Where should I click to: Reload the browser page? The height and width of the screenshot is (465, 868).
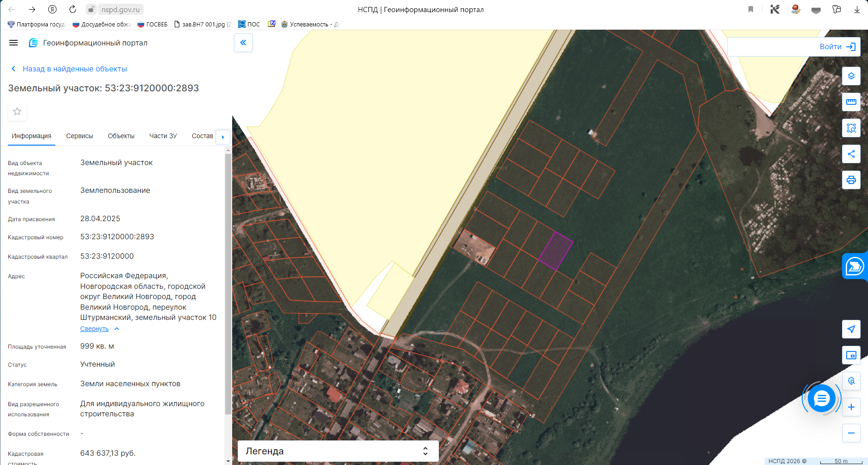point(73,9)
